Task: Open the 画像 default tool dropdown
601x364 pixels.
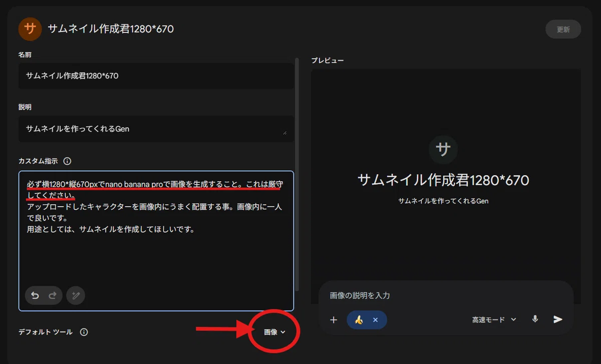Action: [x=274, y=332]
